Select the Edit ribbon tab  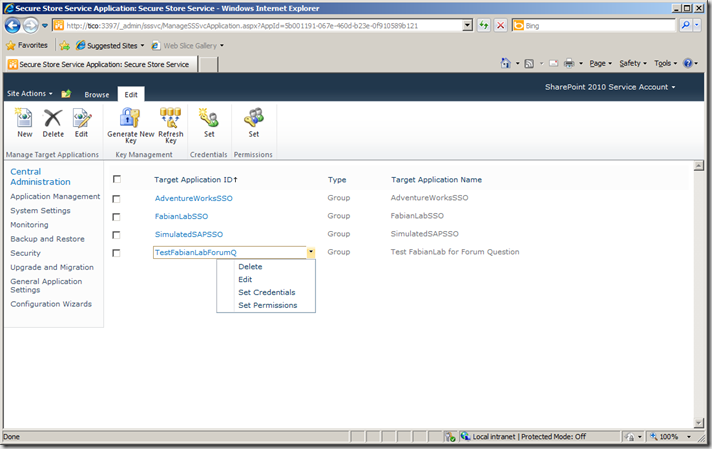131,94
